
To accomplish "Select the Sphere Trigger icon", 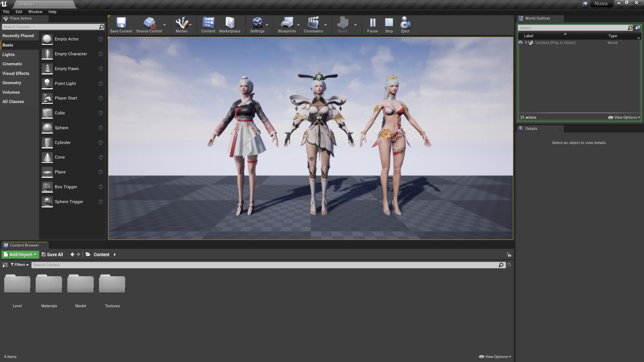I will click(x=47, y=201).
